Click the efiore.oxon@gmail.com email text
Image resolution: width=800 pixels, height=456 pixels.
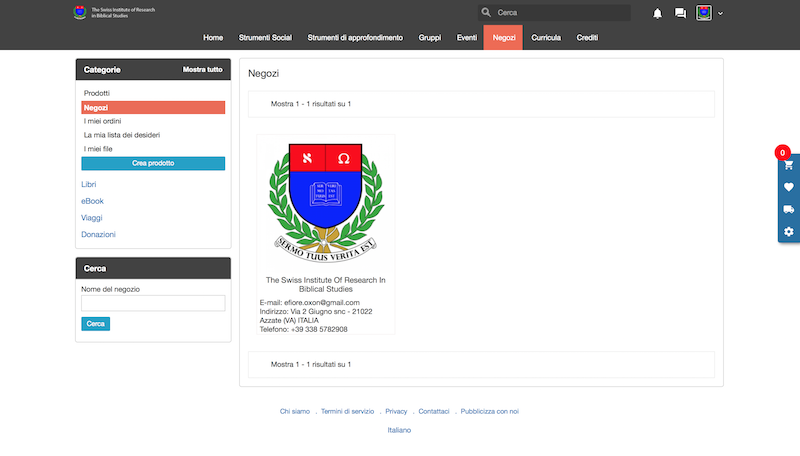pyautogui.click(x=322, y=302)
